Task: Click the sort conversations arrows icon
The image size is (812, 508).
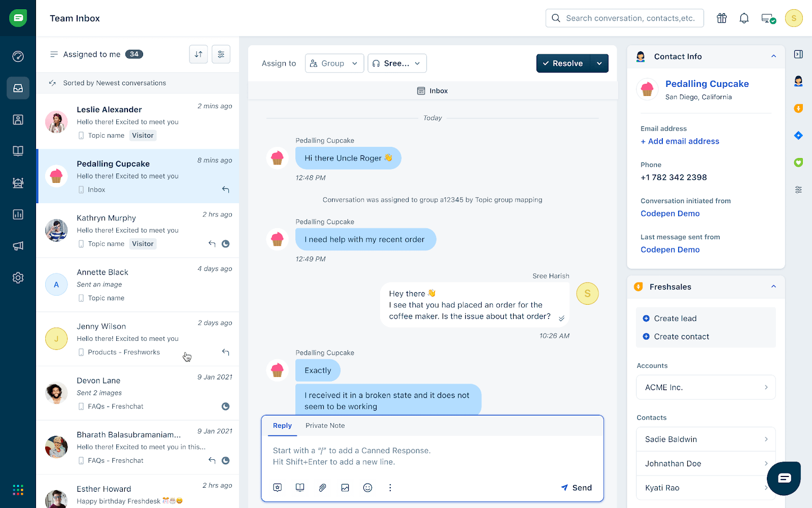Action: pos(198,54)
